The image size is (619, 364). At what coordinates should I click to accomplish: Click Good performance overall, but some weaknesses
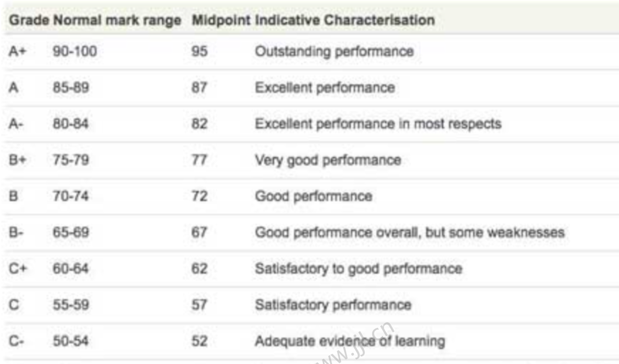[x=409, y=232]
